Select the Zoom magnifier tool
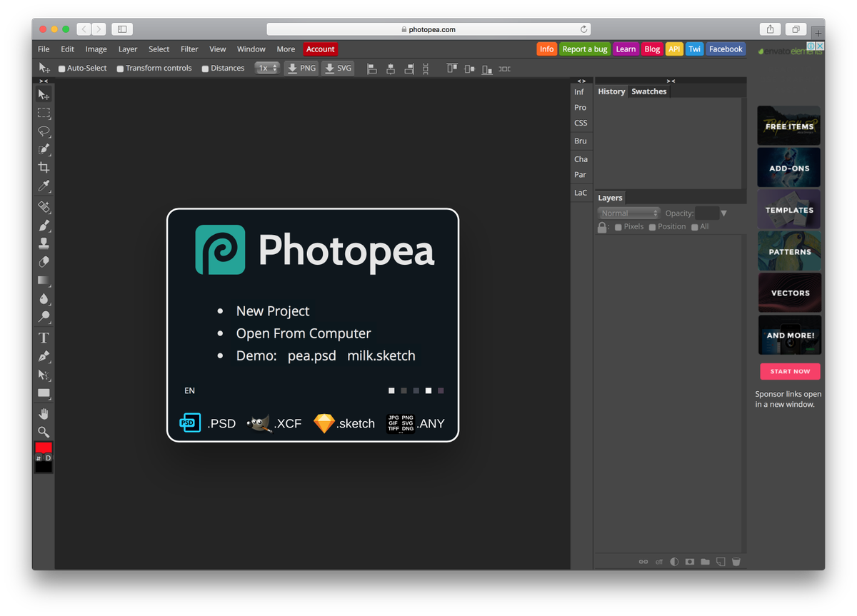857x616 pixels. 44,432
